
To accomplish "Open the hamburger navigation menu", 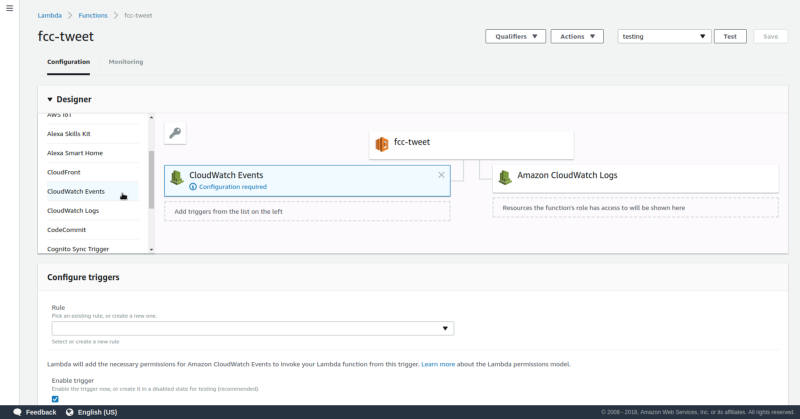I will tap(9, 8).
